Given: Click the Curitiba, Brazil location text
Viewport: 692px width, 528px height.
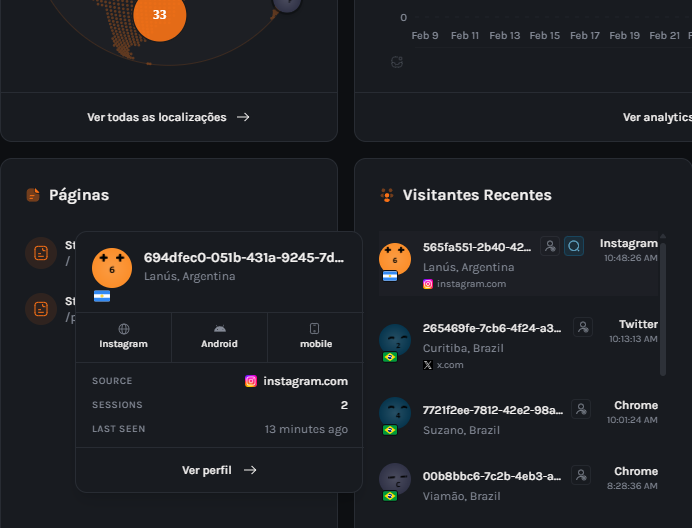Looking at the screenshot, I should pyautogui.click(x=463, y=348).
